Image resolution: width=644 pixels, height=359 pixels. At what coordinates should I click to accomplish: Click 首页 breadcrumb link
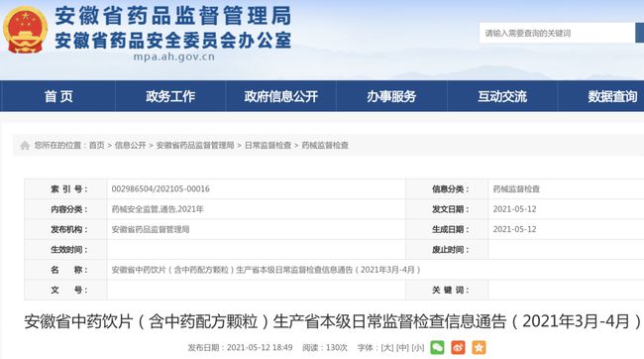97,145
